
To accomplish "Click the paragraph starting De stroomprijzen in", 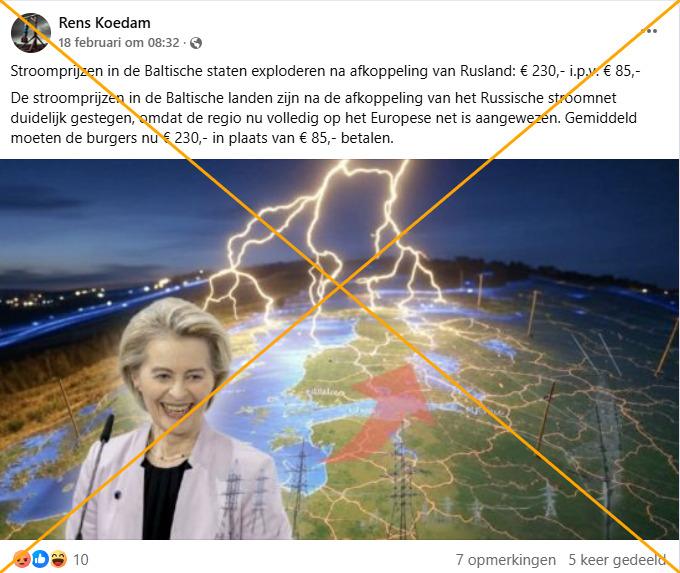I will [324, 118].
